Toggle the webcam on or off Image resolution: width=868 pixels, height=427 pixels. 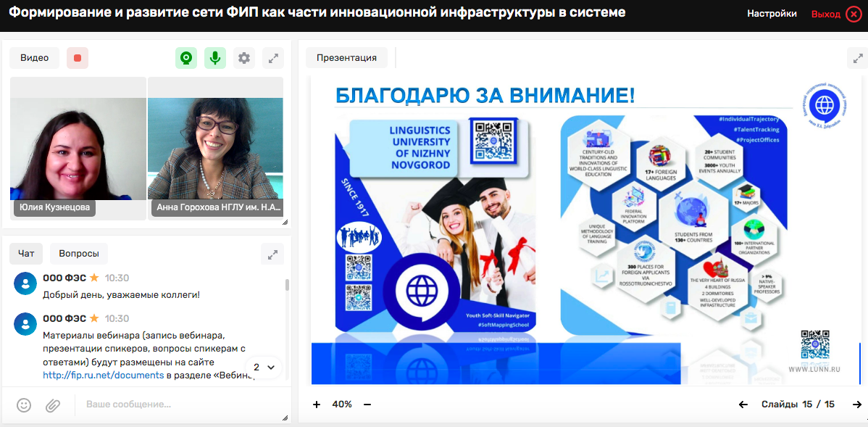click(186, 57)
